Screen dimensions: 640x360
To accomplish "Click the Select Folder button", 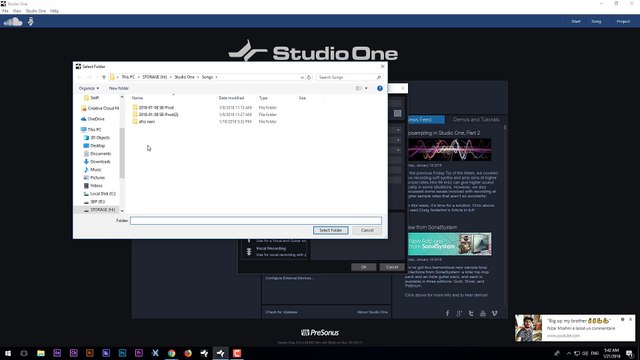I will (x=331, y=230).
